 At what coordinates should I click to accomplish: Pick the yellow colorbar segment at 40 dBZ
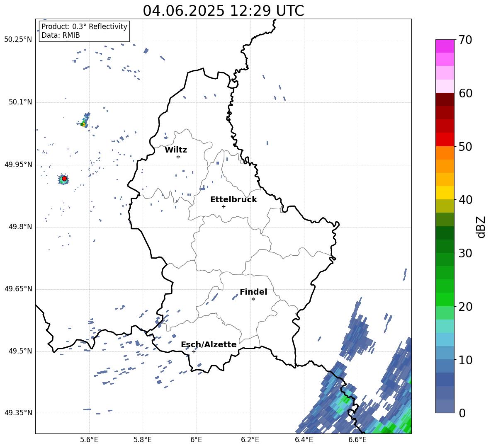pos(445,193)
